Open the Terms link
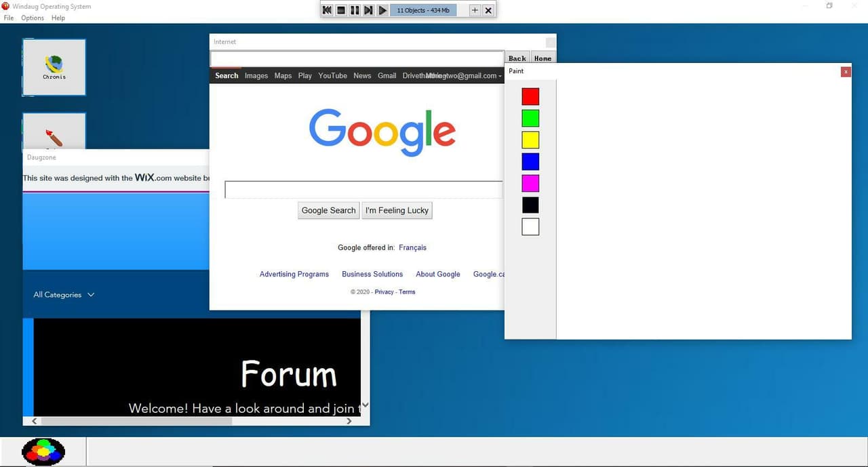 click(x=407, y=292)
